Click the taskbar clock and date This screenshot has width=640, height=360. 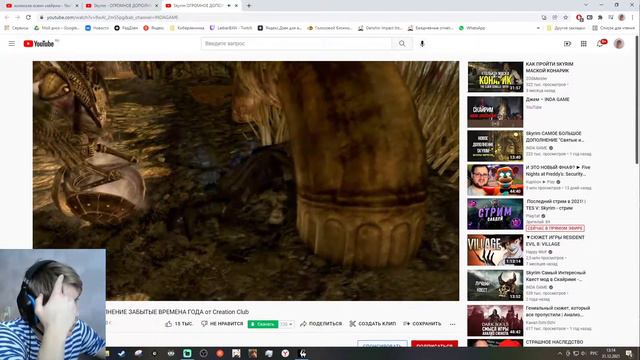(611, 353)
